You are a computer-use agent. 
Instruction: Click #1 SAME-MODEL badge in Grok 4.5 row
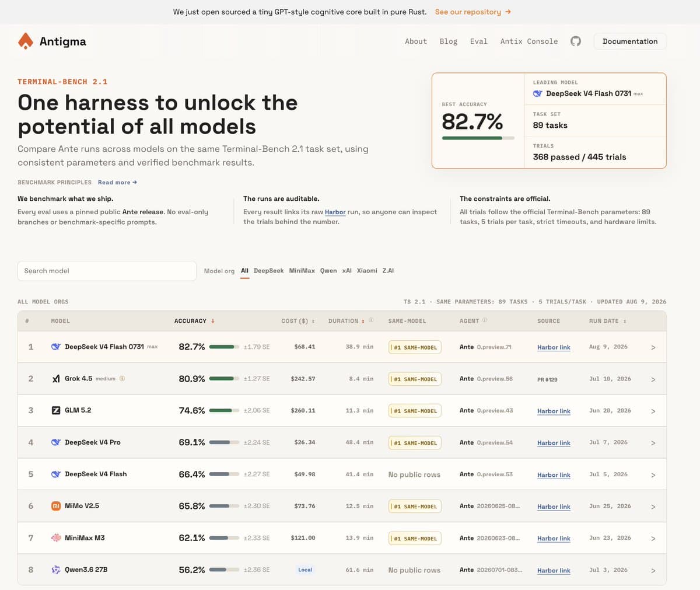point(415,379)
